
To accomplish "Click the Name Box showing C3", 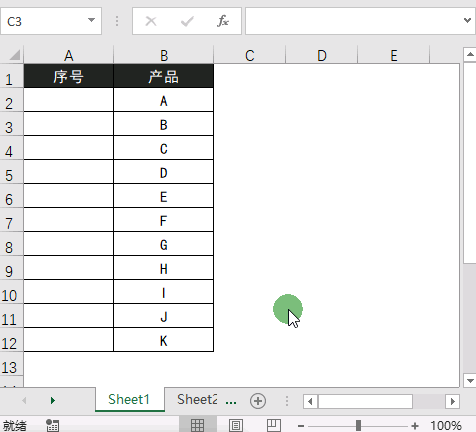I will [51, 21].
